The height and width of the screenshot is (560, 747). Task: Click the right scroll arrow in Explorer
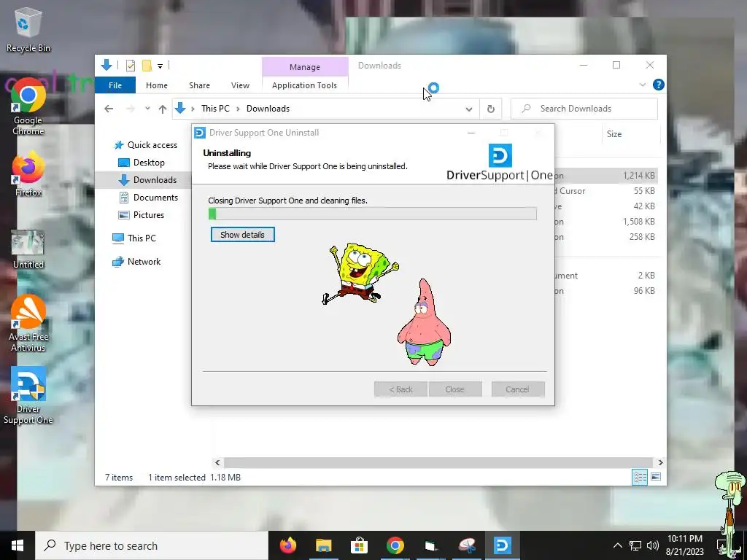tap(660, 462)
